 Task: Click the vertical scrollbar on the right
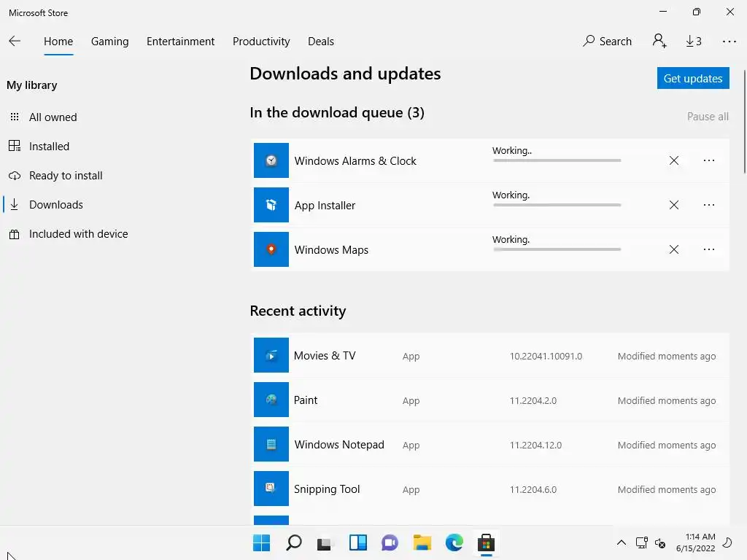point(744,122)
